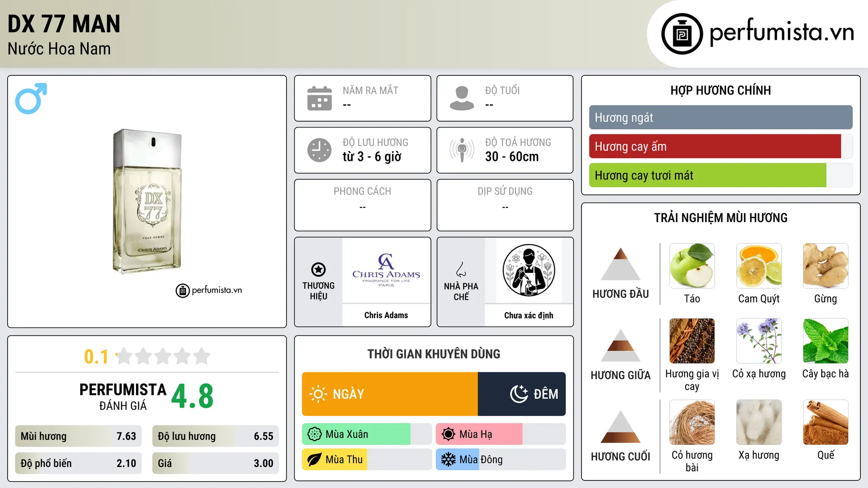
Task: Click the Năm ra mắt label
Action: (370, 90)
